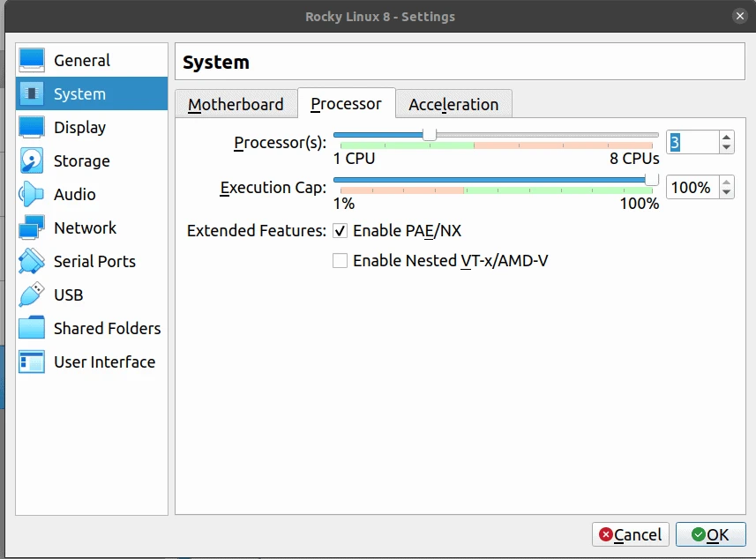Open the System settings section icon

pos(32,93)
